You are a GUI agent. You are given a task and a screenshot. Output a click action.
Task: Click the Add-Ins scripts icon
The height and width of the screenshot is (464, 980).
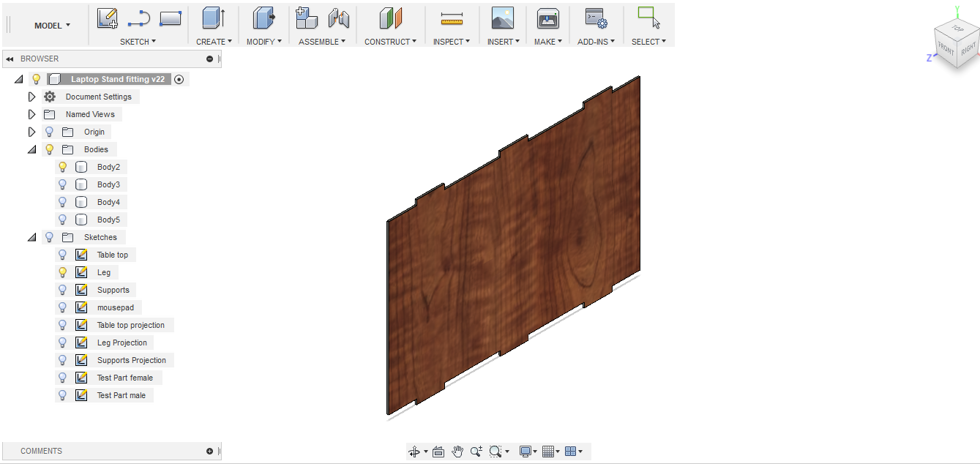(596, 19)
